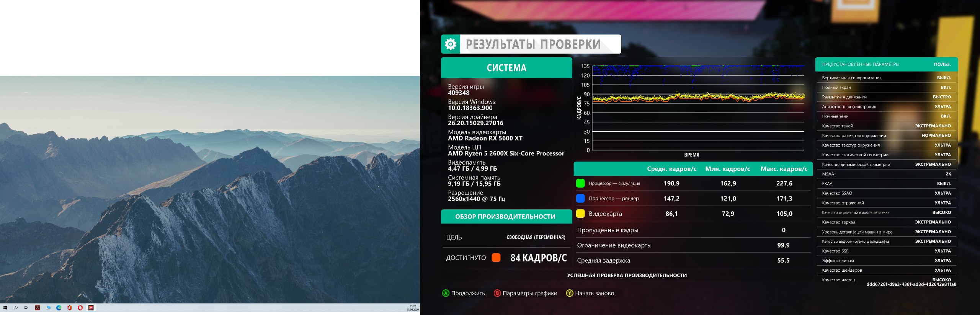Click the Качество отражений setting row
980x315 pixels.
click(x=887, y=203)
